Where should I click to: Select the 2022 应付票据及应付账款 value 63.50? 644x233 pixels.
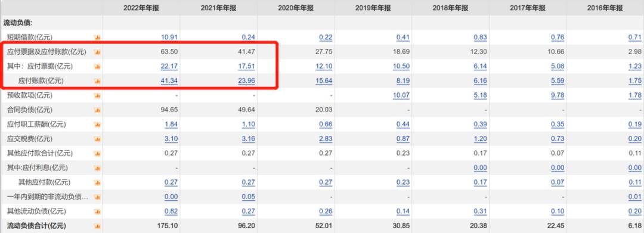(x=169, y=52)
